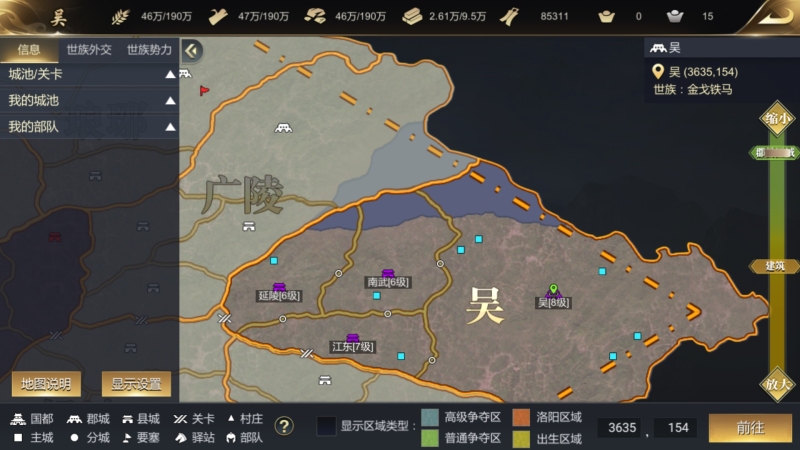Toggle the 显示区域类型 checkbox
Screen dimensions: 800x450
point(326,426)
